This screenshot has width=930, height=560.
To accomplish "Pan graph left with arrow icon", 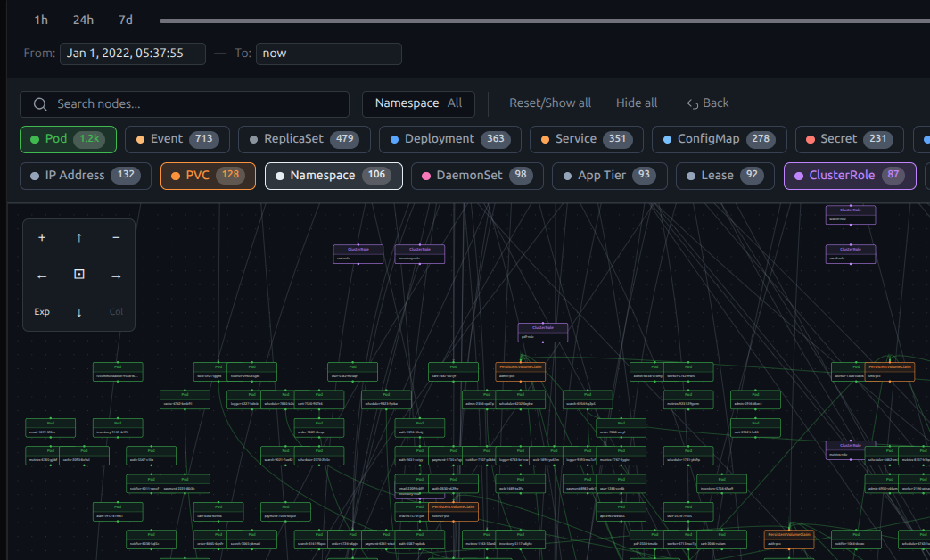I will (x=42, y=276).
